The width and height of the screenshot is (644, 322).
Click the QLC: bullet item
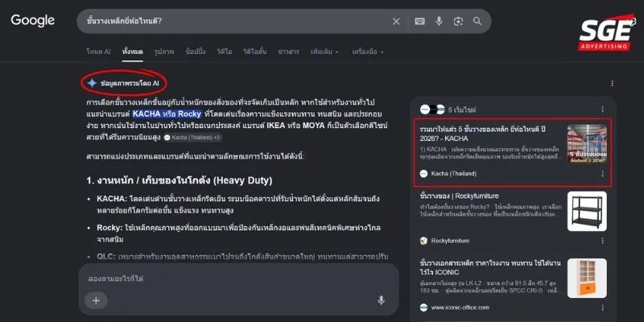pos(243,257)
